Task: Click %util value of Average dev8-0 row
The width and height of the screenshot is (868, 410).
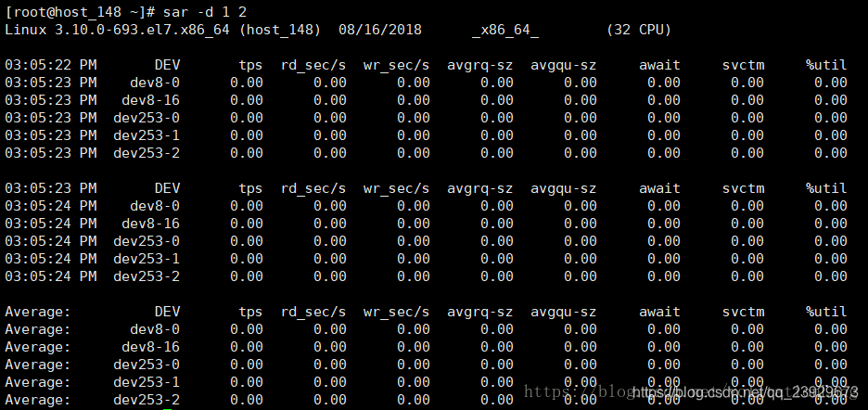Action: [830, 329]
